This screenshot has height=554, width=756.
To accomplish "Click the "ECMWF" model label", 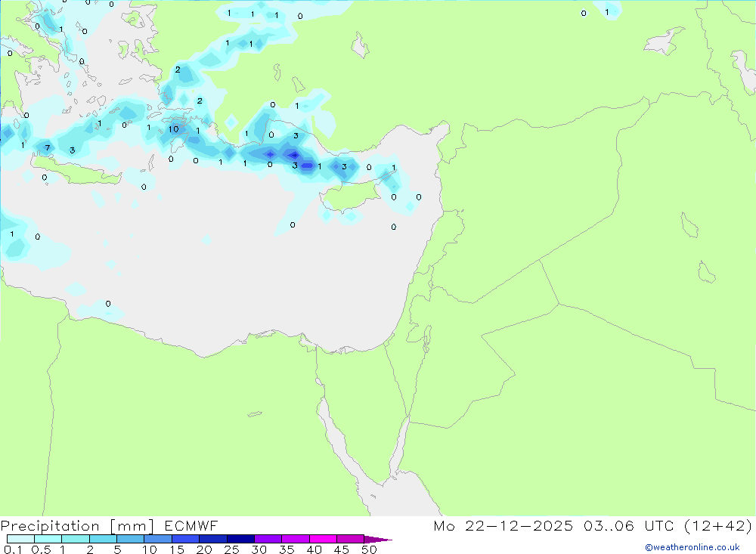I will [191, 526].
